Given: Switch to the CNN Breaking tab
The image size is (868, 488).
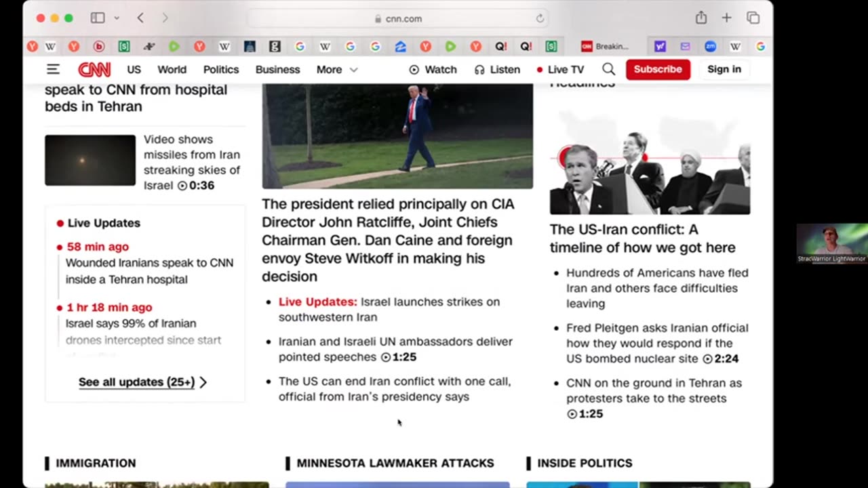Looking at the screenshot, I should point(605,46).
